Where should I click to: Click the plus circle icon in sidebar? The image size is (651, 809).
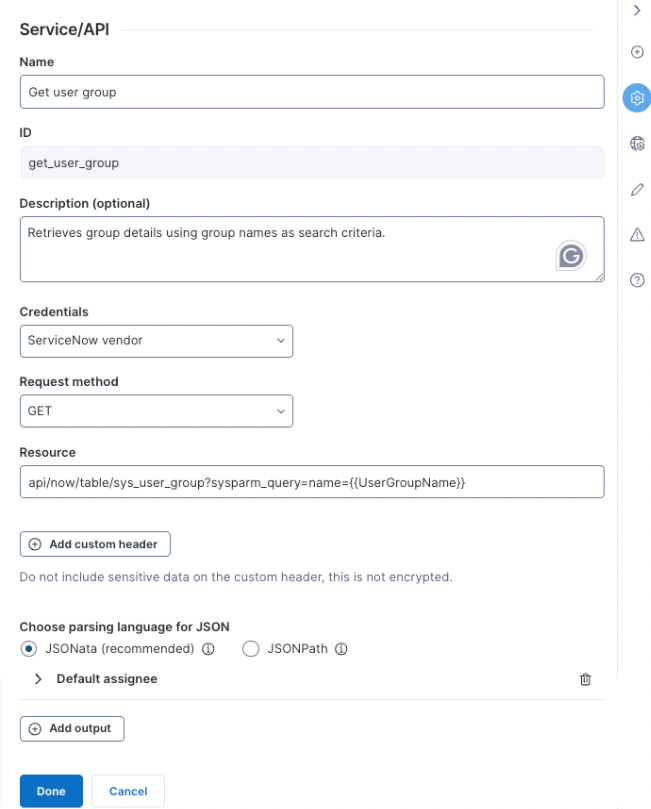(637, 52)
